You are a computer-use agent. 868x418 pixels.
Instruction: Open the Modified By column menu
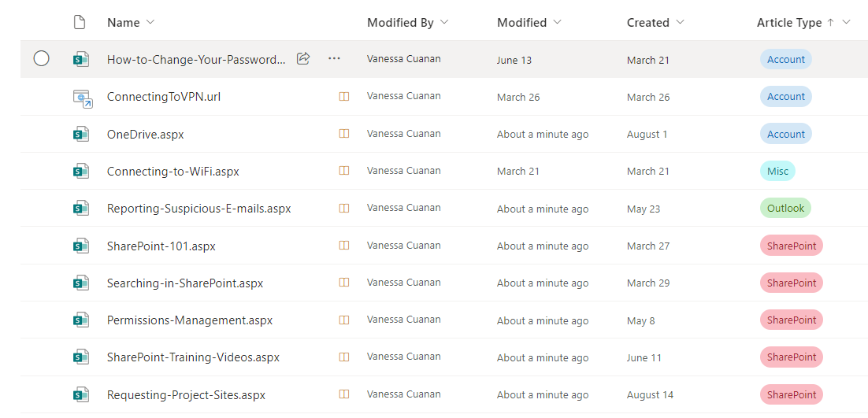pyautogui.click(x=444, y=22)
